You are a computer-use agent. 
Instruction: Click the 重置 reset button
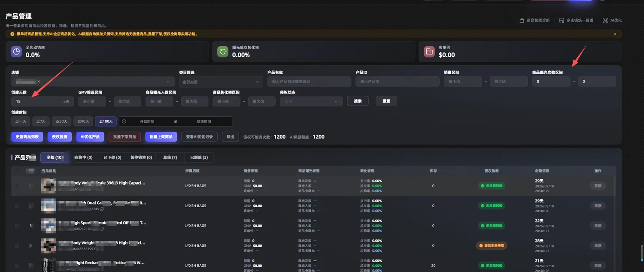point(386,101)
